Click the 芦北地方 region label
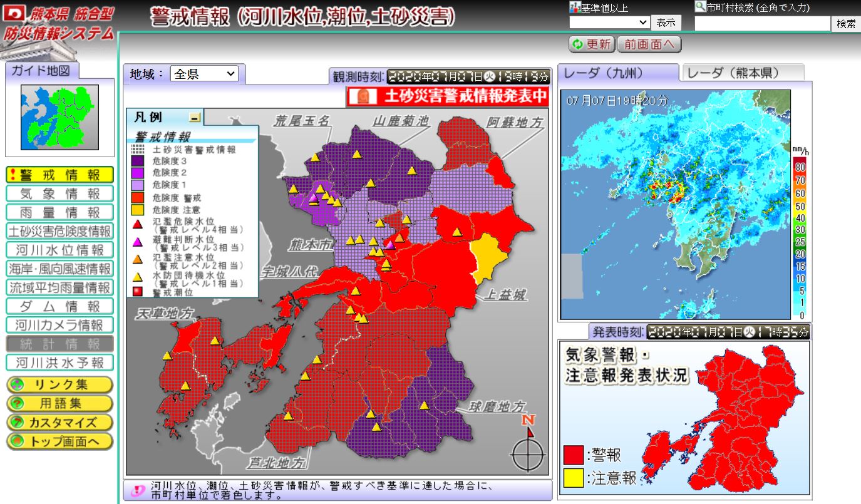The width and height of the screenshot is (861, 504). click(x=277, y=463)
